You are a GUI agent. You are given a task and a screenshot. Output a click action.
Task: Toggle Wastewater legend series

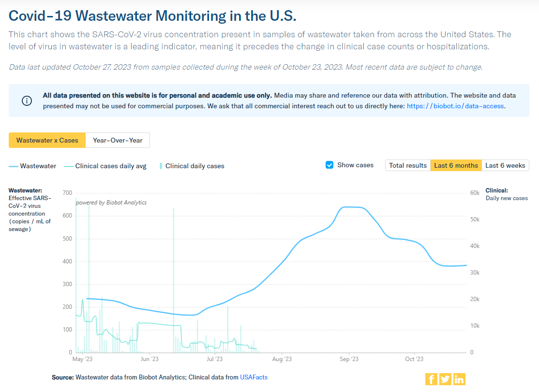32,166
